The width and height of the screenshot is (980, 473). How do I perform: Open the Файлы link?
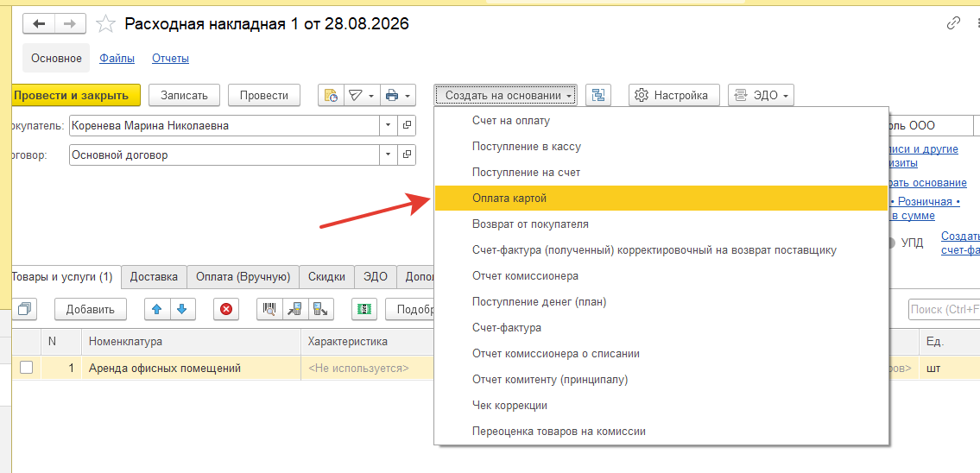point(117,59)
